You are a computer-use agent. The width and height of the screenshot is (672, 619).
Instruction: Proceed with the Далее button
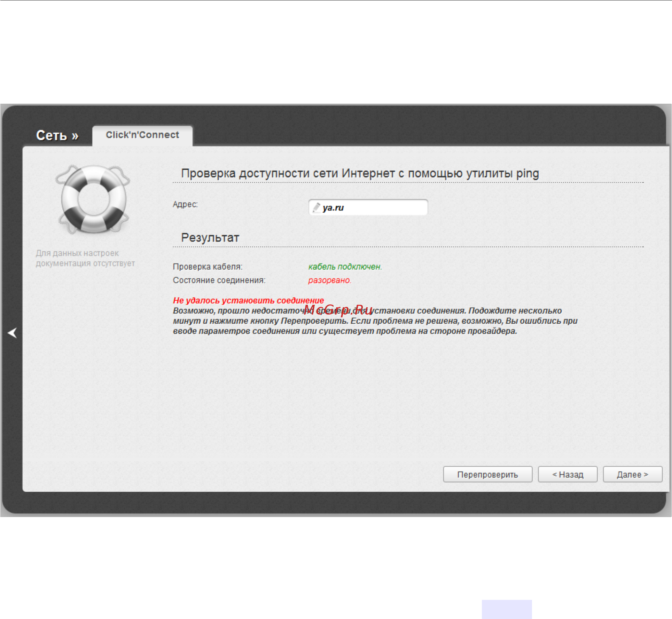click(x=632, y=474)
